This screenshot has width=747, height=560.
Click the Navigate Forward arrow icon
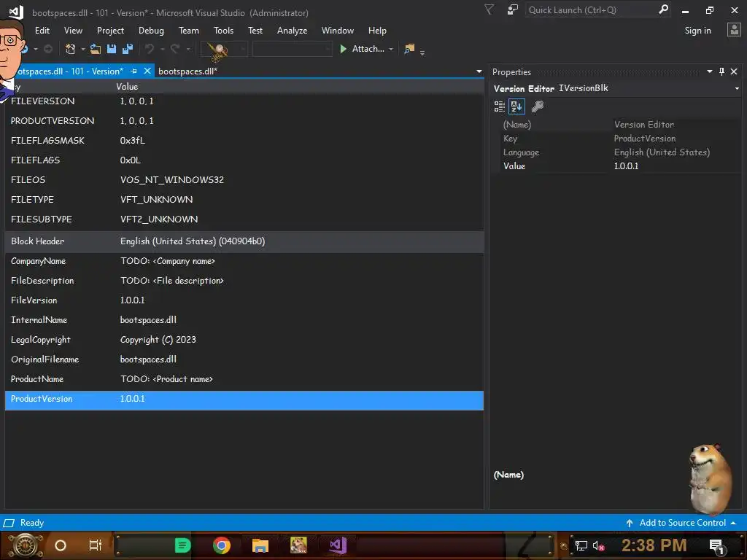[48, 49]
